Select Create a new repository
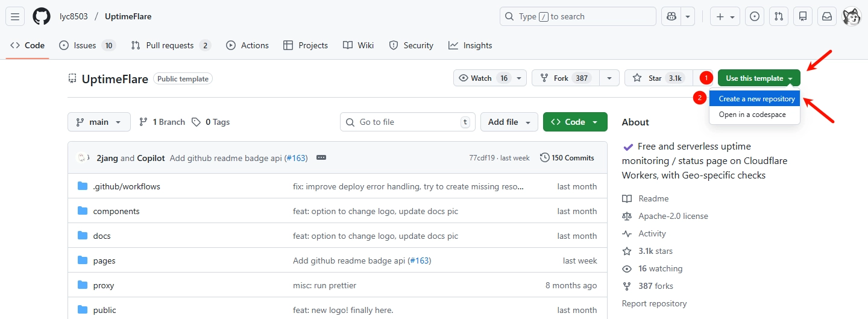 (756, 99)
